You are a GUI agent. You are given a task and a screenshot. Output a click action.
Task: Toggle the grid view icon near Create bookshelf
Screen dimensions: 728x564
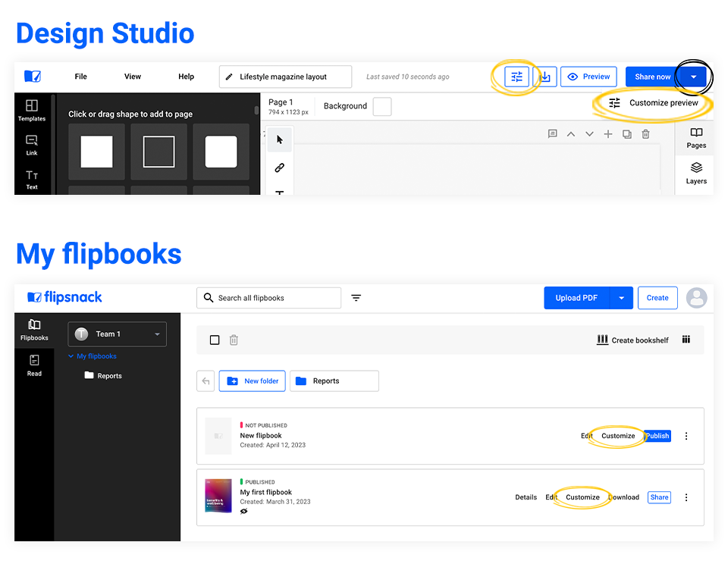[686, 340]
